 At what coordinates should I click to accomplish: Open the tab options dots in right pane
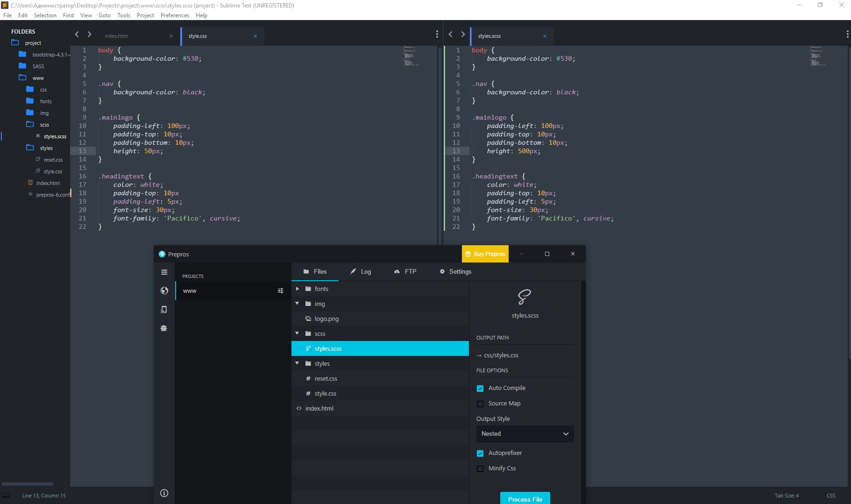[x=847, y=34]
